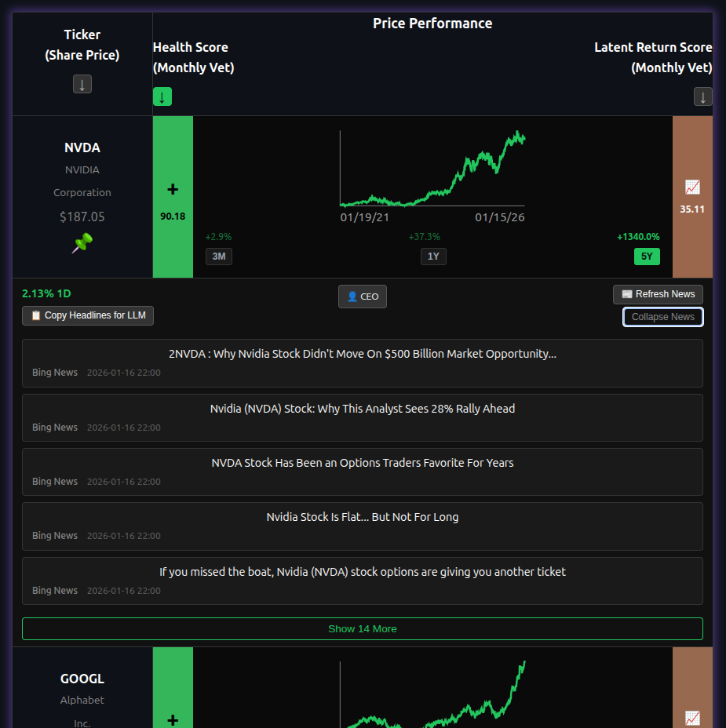The width and height of the screenshot is (726, 728).
Task: Select the 3M price range for NVDA
Action: click(218, 256)
